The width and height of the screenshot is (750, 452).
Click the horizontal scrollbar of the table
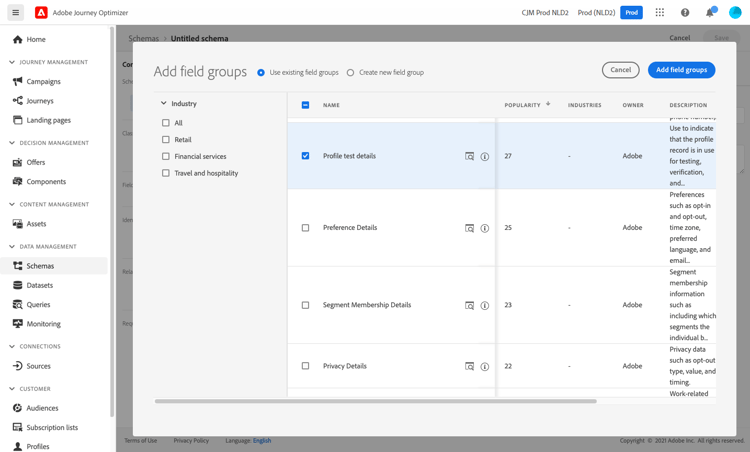(x=375, y=401)
